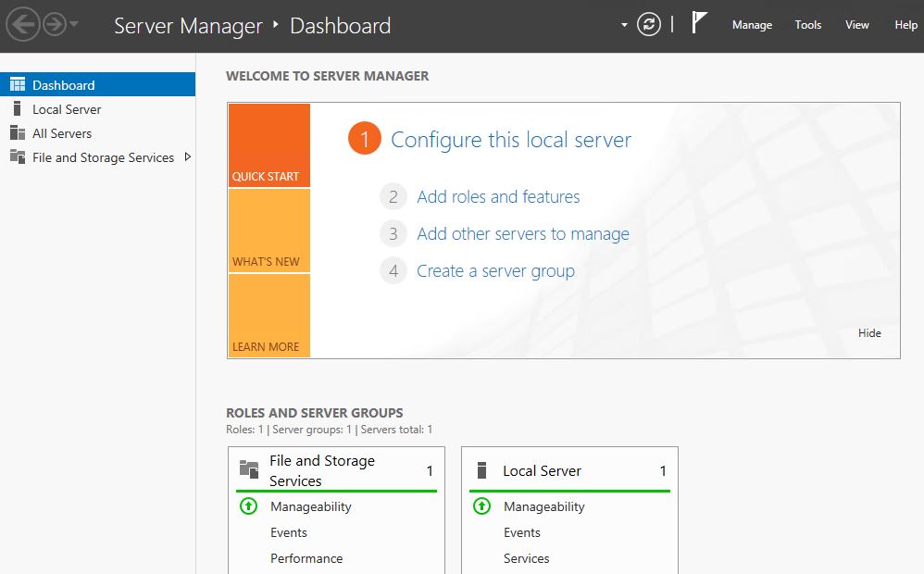Image resolution: width=924 pixels, height=574 pixels.
Task: Click the refresh icon in header
Action: pyautogui.click(x=649, y=25)
